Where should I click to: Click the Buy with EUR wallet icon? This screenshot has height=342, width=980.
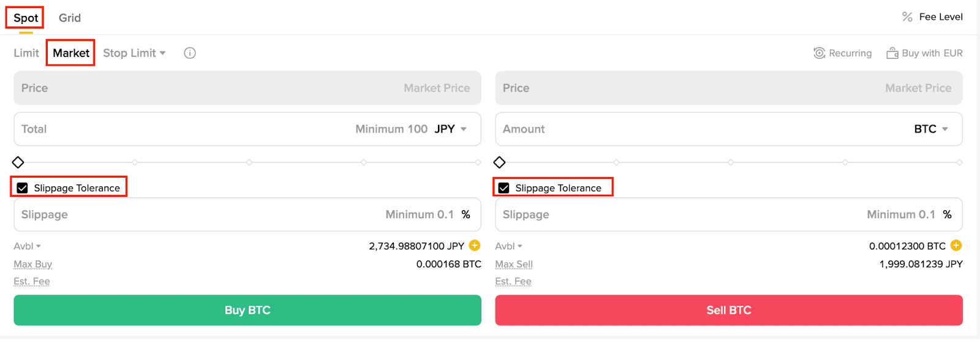(x=892, y=53)
